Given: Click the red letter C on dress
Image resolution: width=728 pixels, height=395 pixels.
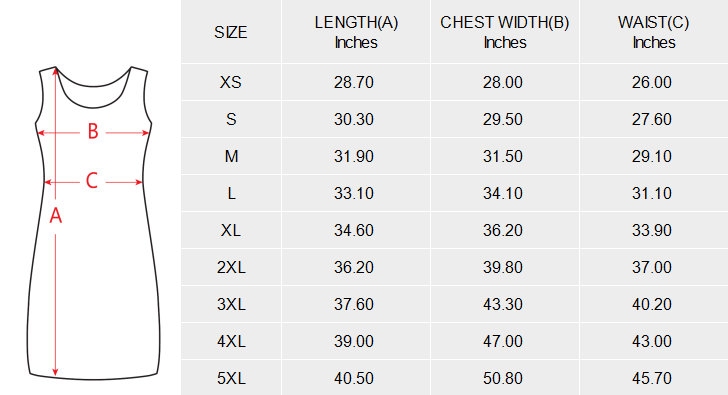Looking at the screenshot, I should point(92,181).
